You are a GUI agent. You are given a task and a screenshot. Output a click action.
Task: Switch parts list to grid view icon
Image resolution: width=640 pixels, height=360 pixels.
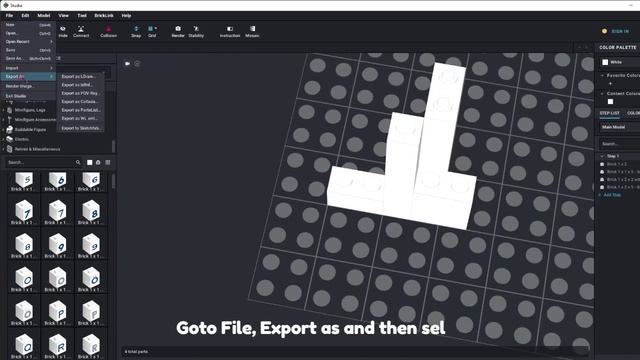[x=108, y=162]
